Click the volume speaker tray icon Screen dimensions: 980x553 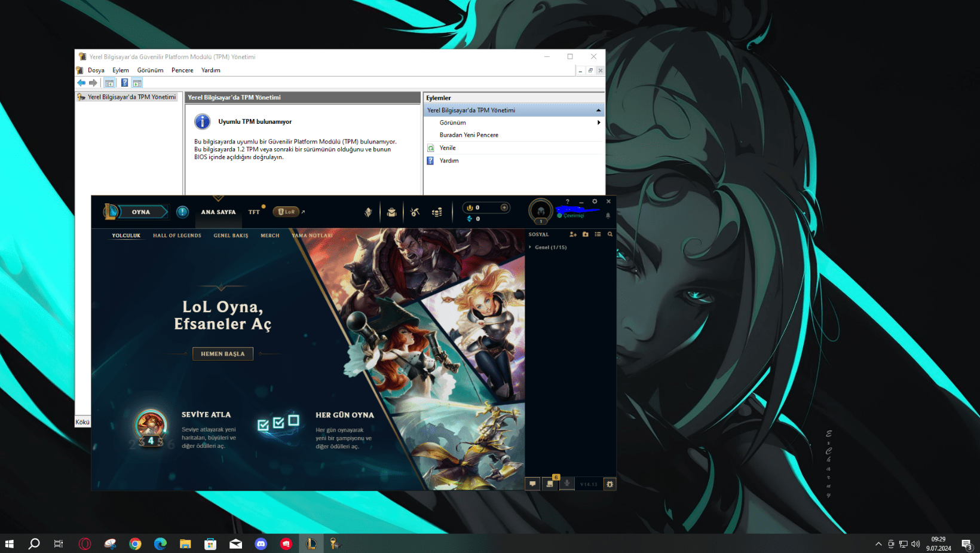tap(915, 544)
